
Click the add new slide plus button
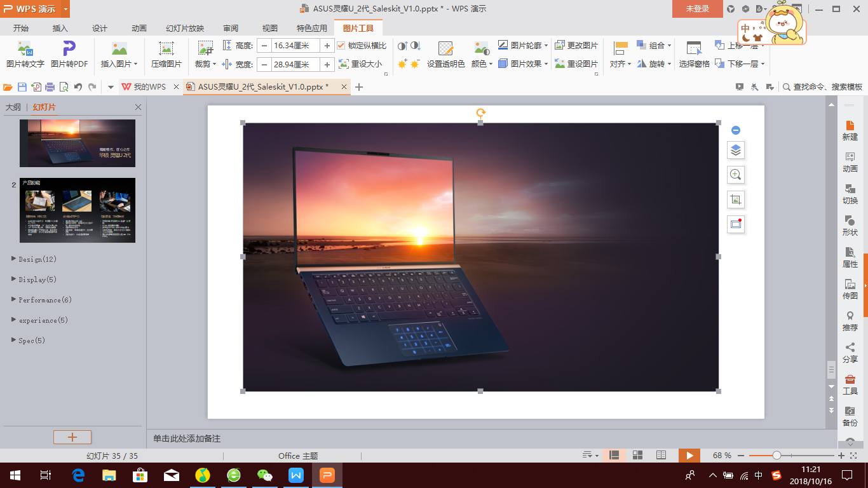pos(72,437)
